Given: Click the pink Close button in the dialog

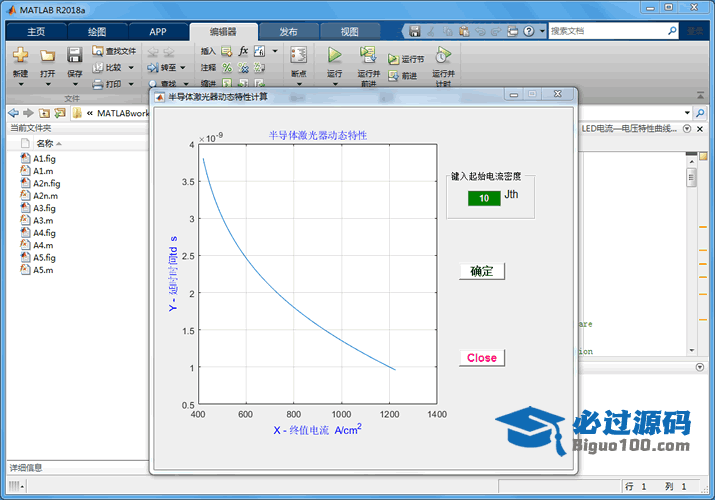Looking at the screenshot, I should (482, 358).
